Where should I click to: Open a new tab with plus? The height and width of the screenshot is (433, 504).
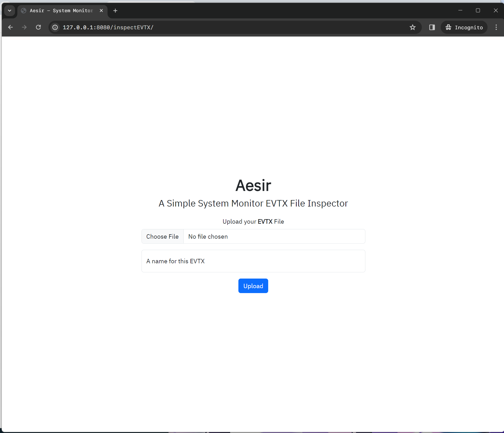click(x=115, y=11)
